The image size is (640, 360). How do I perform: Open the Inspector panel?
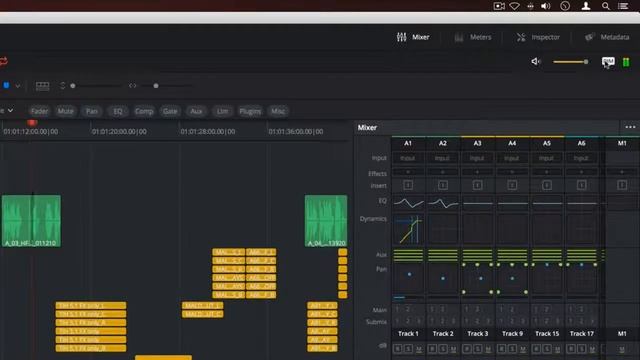[538, 37]
